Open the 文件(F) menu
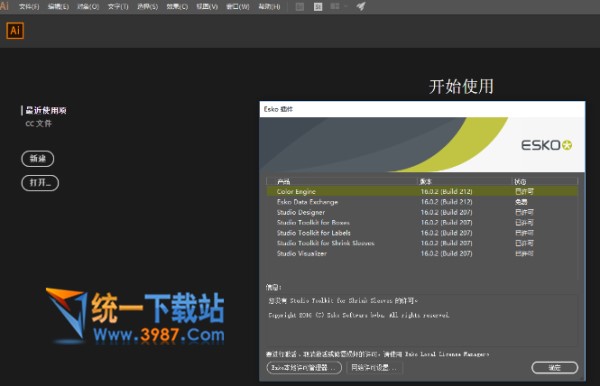The height and width of the screenshot is (386, 600). 29,7
